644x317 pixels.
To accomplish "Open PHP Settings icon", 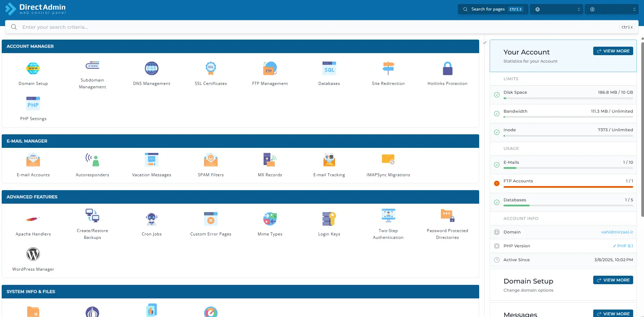I will coord(33,104).
